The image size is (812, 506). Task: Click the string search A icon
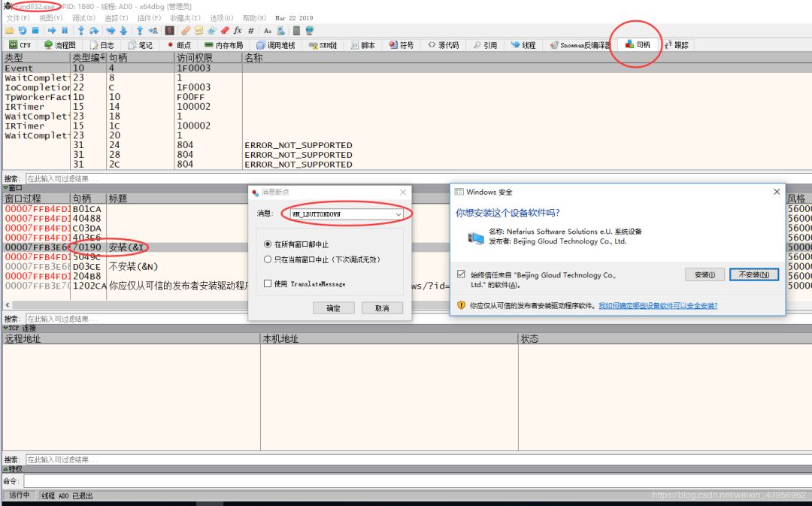pyautogui.click(x=267, y=31)
